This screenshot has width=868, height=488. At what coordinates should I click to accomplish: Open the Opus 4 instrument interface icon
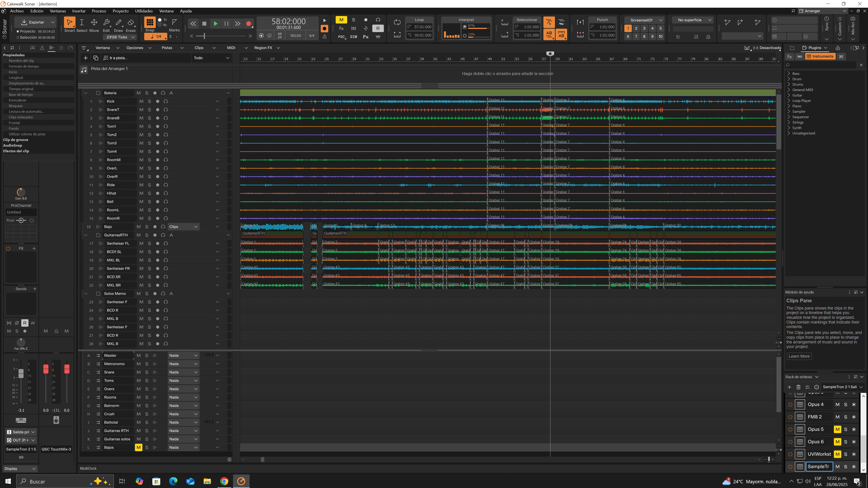tap(800, 404)
